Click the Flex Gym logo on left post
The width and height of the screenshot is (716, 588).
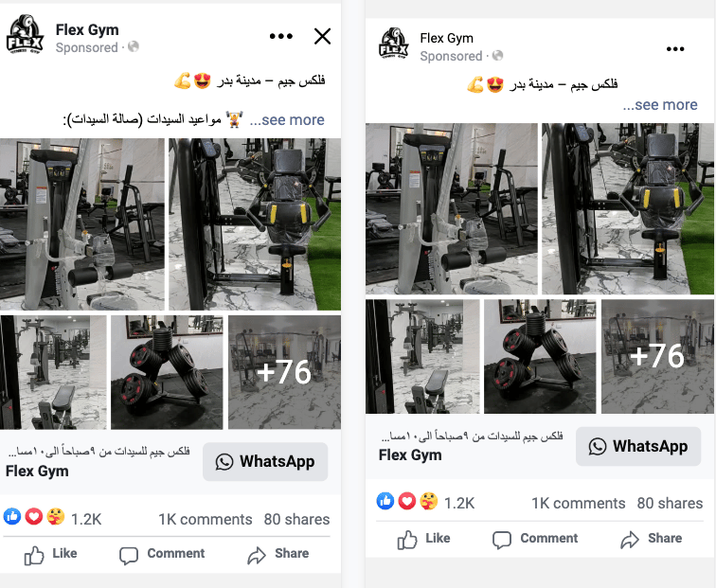[x=25, y=34]
